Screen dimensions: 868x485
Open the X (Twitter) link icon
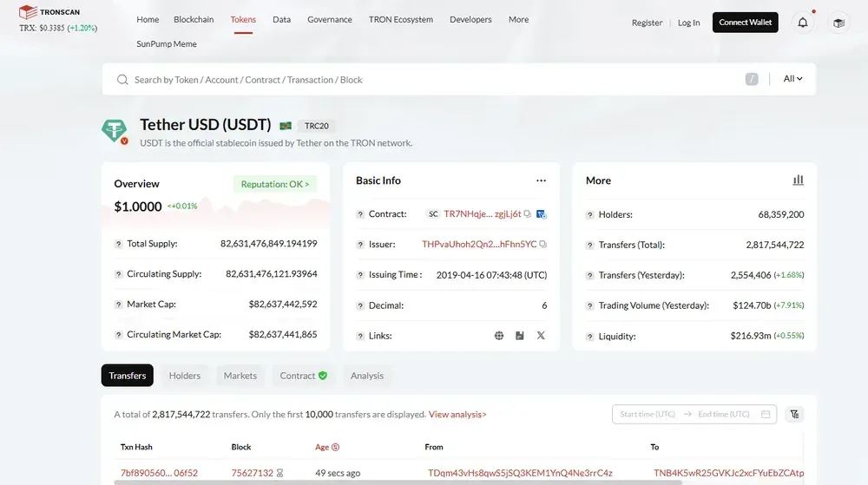pos(541,336)
